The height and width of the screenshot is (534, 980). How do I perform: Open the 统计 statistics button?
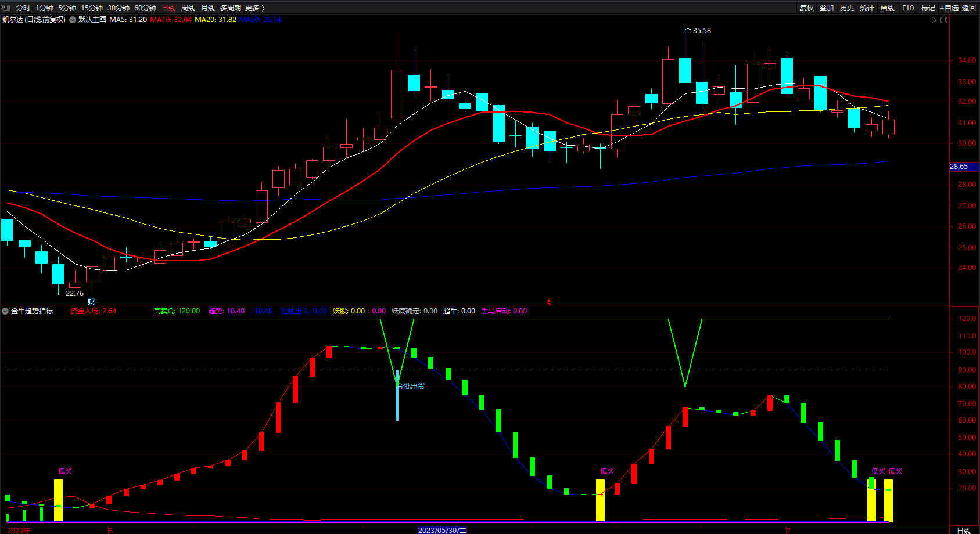[x=867, y=8]
